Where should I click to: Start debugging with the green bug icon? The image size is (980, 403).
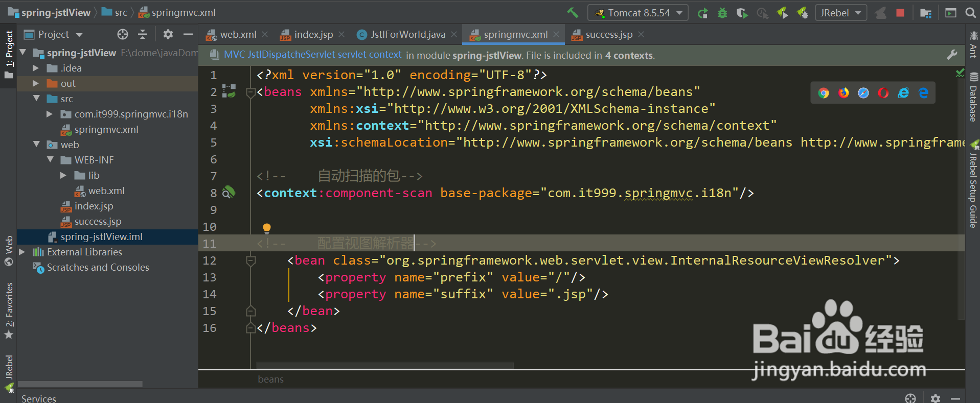click(x=722, y=13)
